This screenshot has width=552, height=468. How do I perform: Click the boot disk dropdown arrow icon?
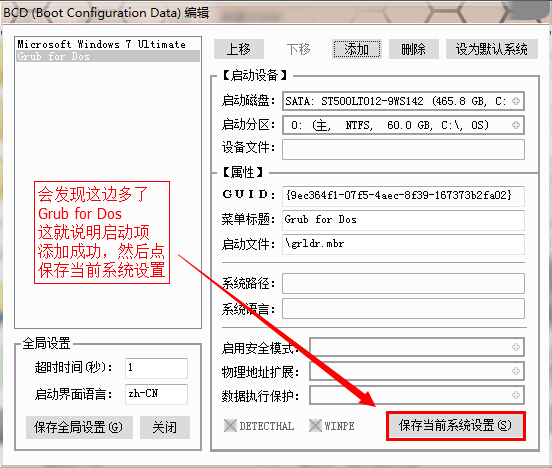pos(516,101)
